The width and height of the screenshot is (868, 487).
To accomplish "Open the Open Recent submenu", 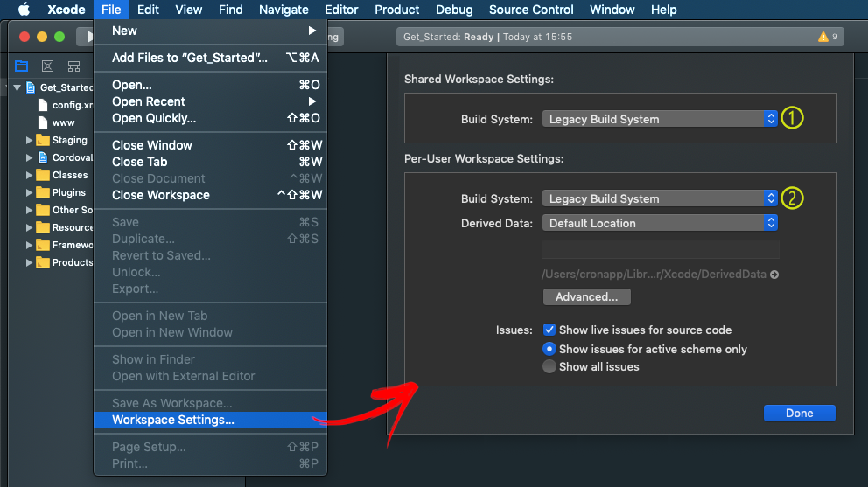I will [x=210, y=101].
